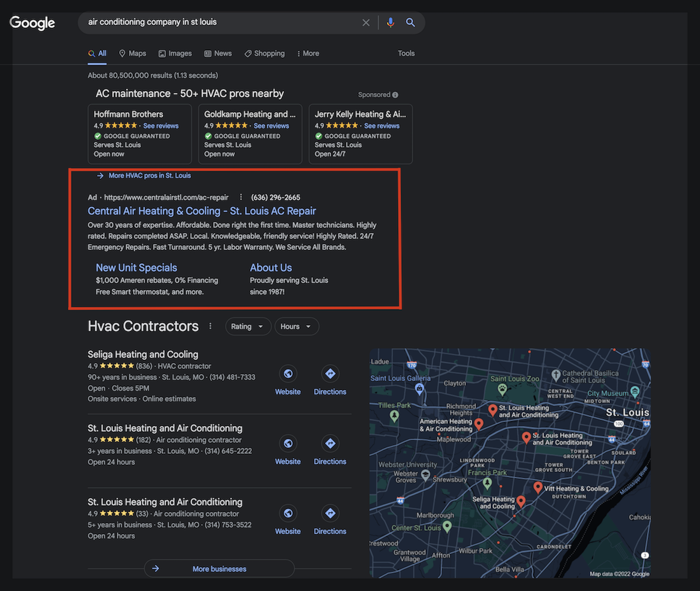Open three-dot options next to Hvac Contractors

(211, 326)
